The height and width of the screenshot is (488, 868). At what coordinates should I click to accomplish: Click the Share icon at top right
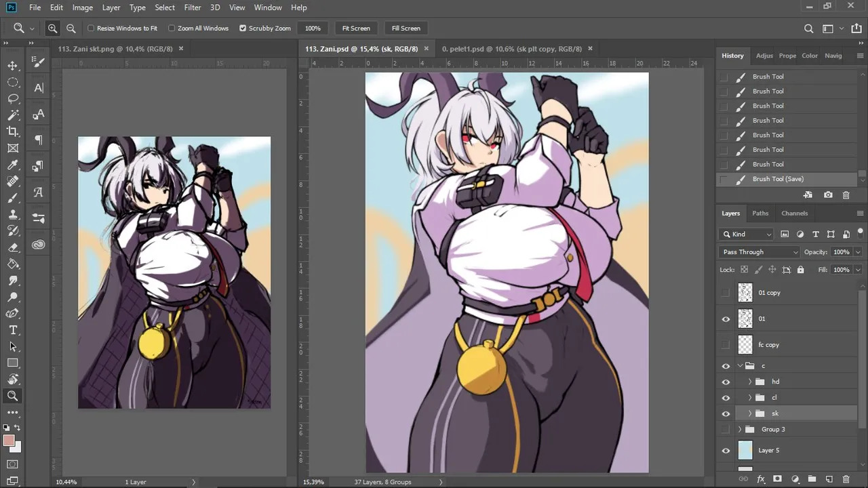click(x=857, y=28)
